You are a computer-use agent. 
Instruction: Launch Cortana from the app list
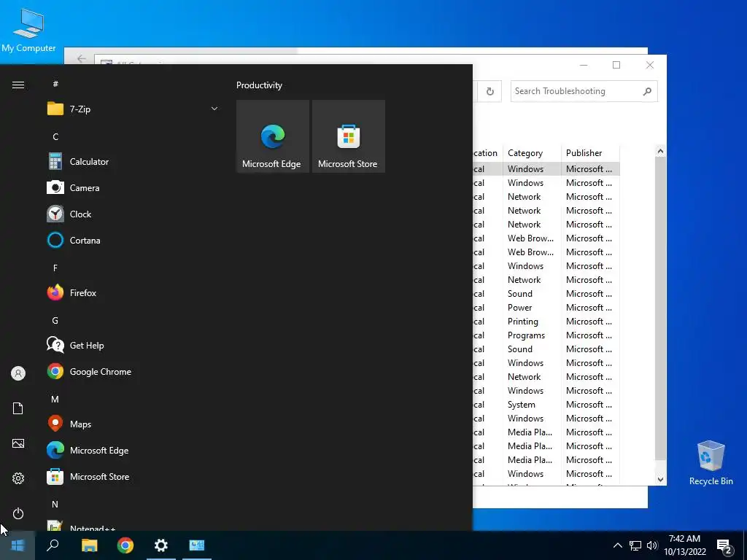[133, 240]
